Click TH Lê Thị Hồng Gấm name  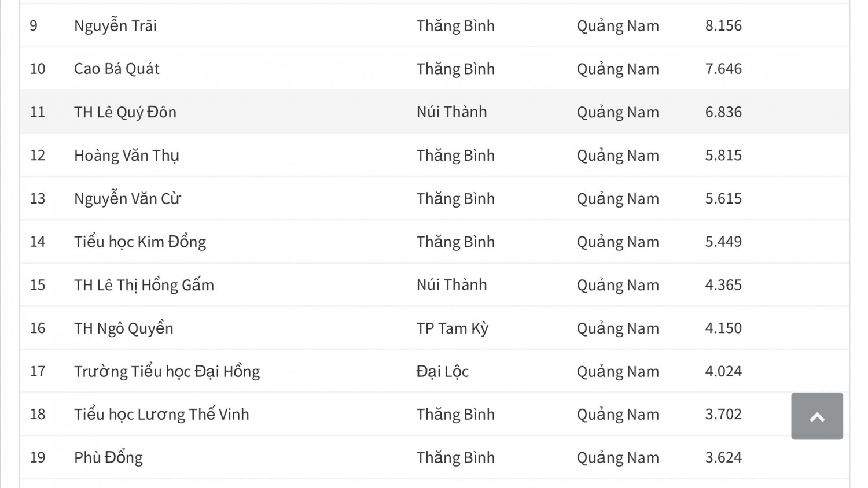click(x=144, y=285)
